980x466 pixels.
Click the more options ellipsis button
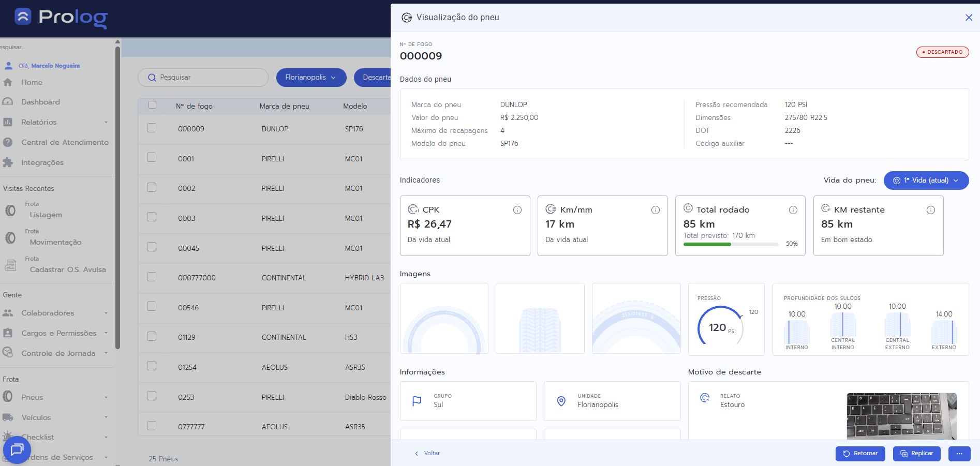(959, 454)
